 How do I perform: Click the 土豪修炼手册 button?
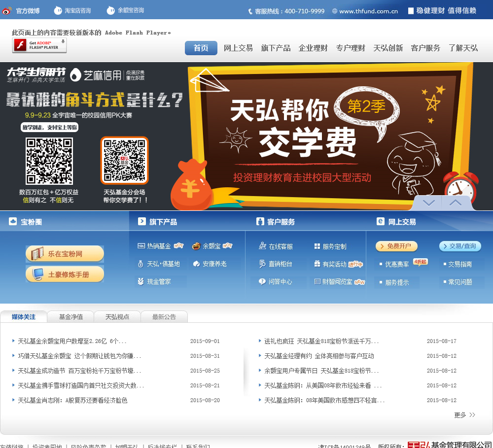tap(65, 274)
